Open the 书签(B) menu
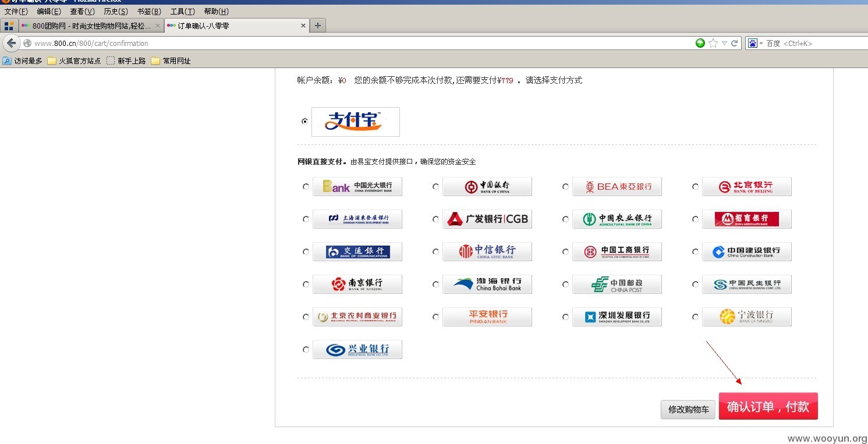 coord(149,11)
